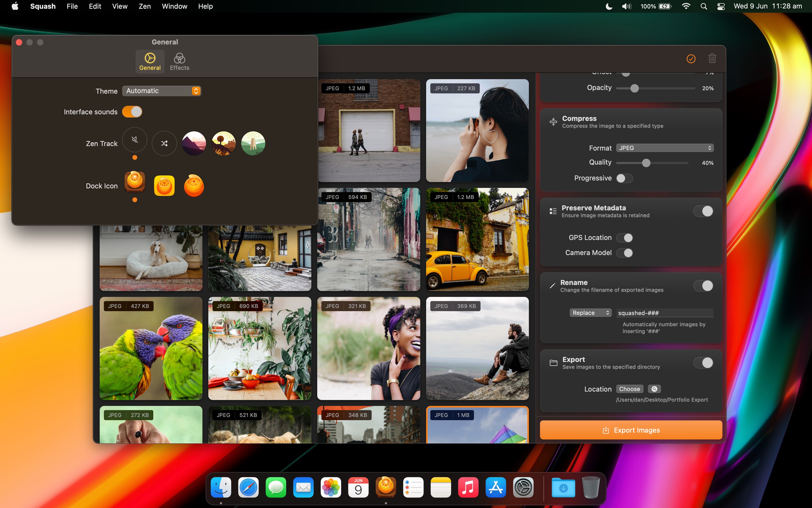This screenshot has height=508, width=812.
Task: Select the laughing woman photo 321 KB
Action: click(369, 348)
